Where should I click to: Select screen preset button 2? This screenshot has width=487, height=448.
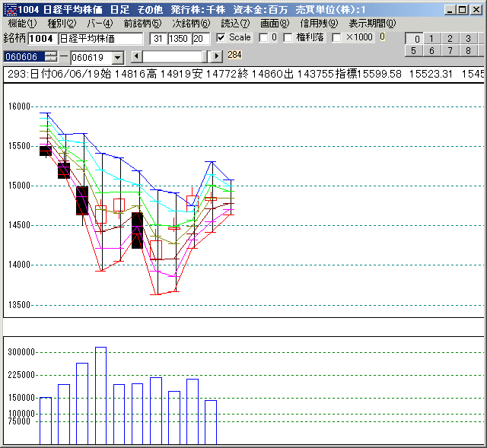tap(450, 39)
